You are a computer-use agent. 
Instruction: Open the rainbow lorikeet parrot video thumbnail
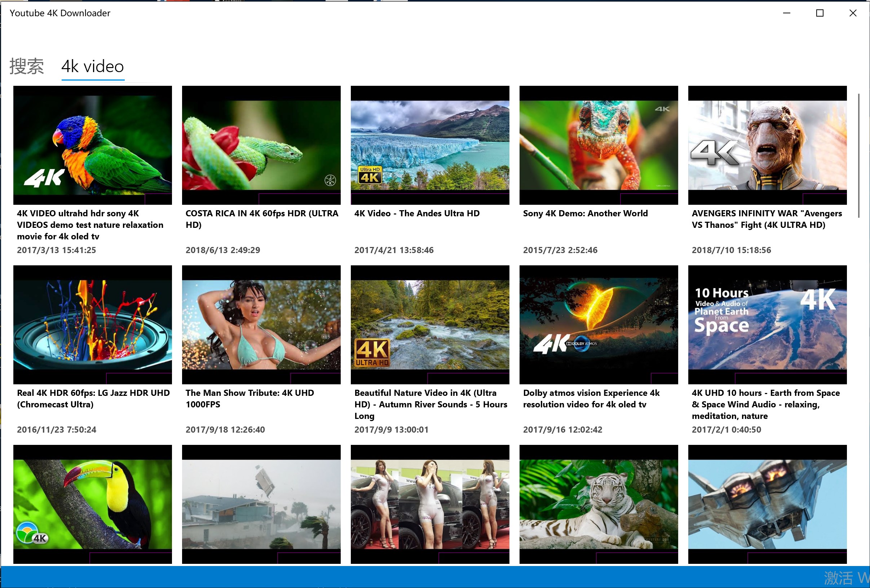coord(92,145)
